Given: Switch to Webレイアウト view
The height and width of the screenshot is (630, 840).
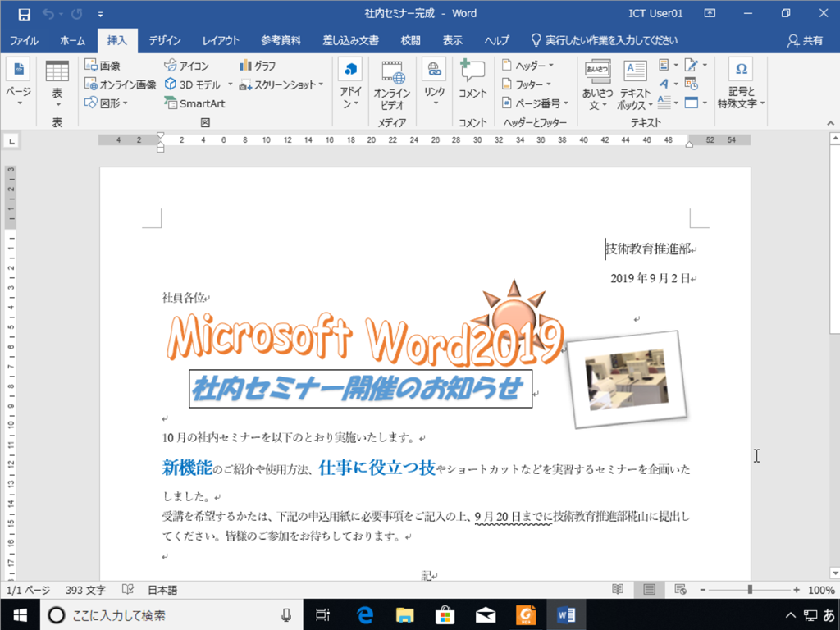Looking at the screenshot, I should tap(679, 589).
